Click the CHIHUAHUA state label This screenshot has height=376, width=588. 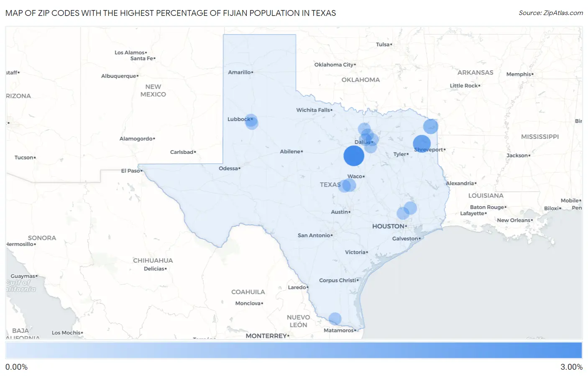point(153,261)
